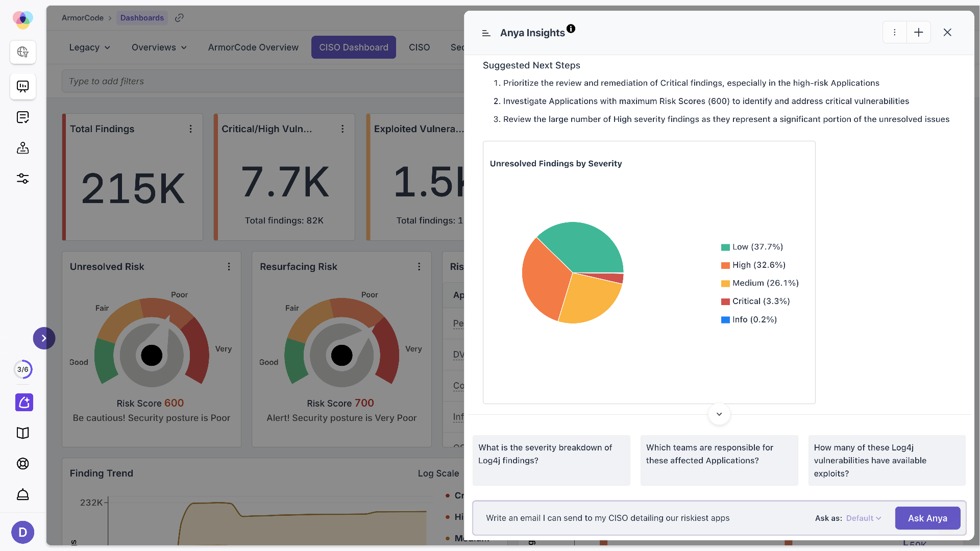Ask about Log4j severity breakdown suggestion
The image size is (980, 551).
point(551,460)
